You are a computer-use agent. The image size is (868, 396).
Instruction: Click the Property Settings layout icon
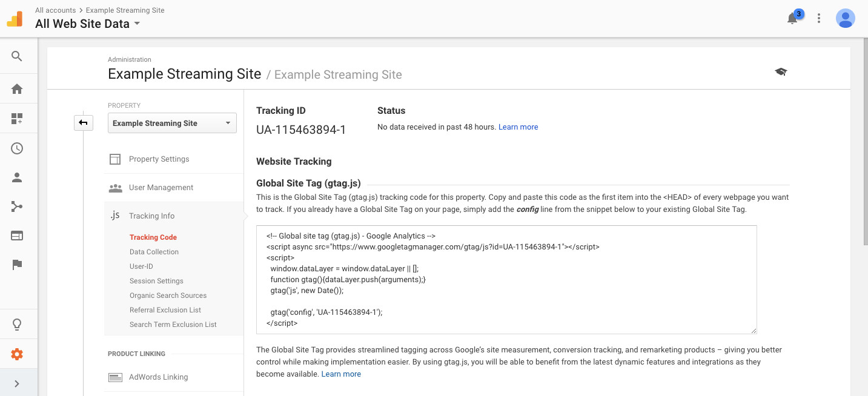[x=115, y=159]
